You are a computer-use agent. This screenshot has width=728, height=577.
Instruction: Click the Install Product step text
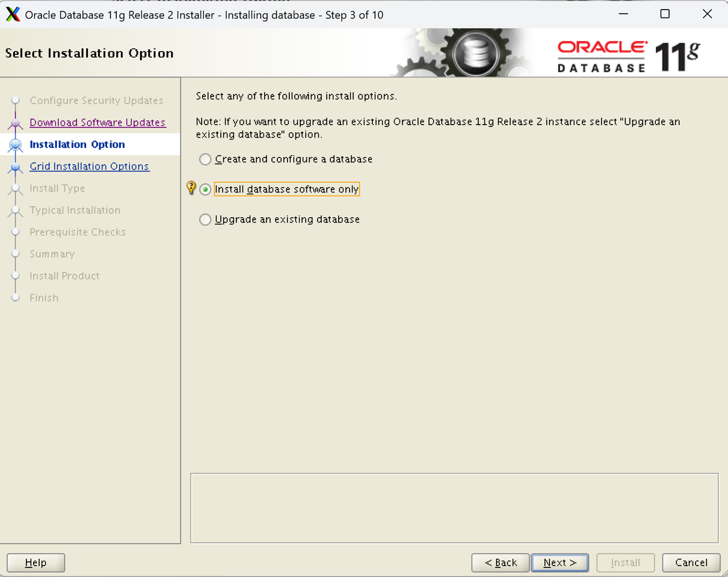64,276
